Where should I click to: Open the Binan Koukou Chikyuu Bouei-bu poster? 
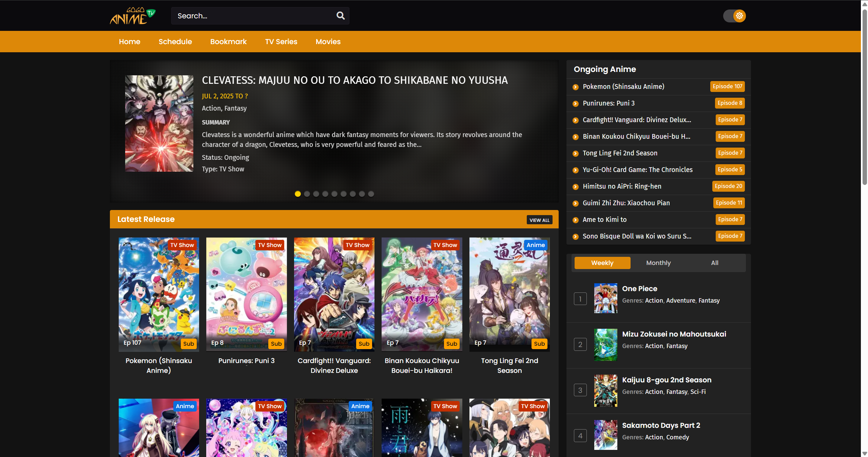(x=422, y=294)
